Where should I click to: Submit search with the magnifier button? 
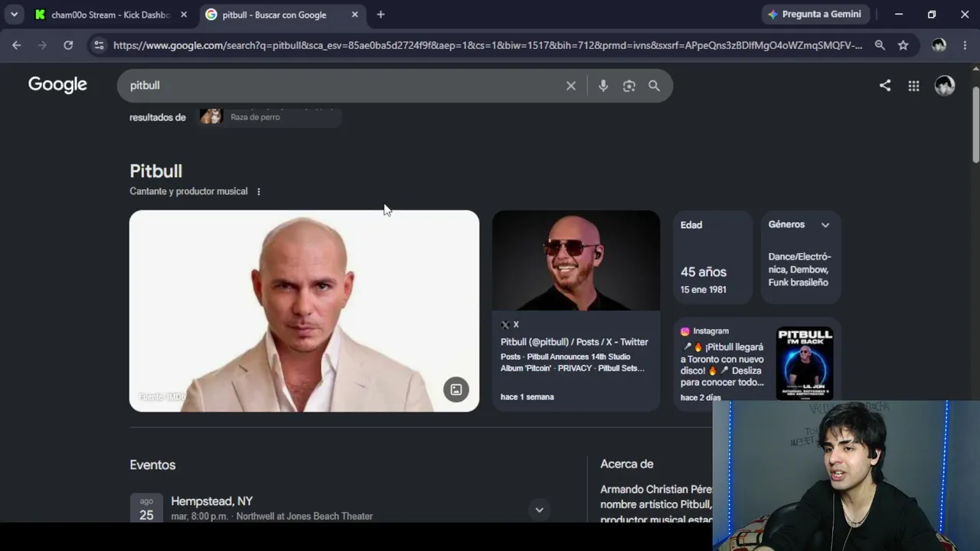tap(654, 86)
